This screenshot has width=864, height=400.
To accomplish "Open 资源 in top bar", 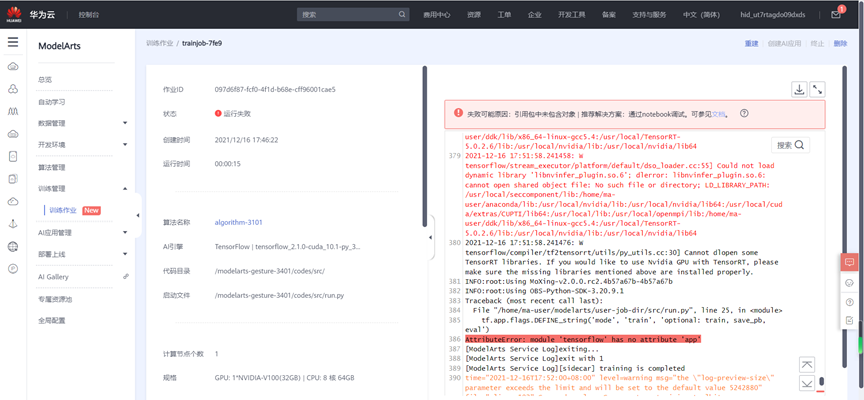I will (x=473, y=15).
